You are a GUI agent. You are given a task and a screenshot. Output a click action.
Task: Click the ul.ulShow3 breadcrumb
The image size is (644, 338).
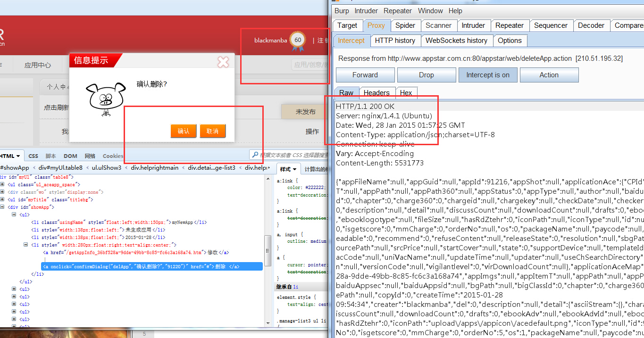point(106,167)
